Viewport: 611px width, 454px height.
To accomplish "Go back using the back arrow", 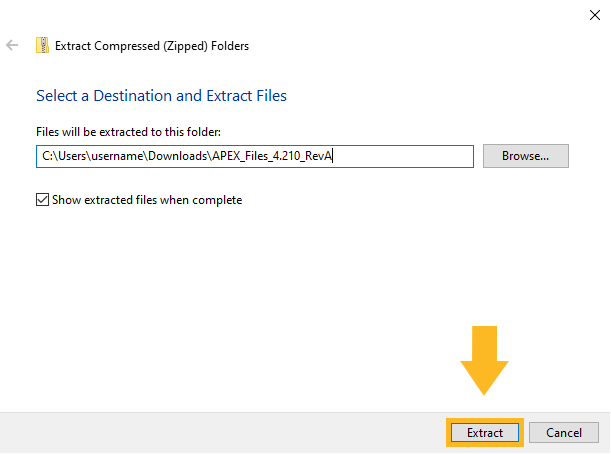I will pyautogui.click(x=13, y=46).
